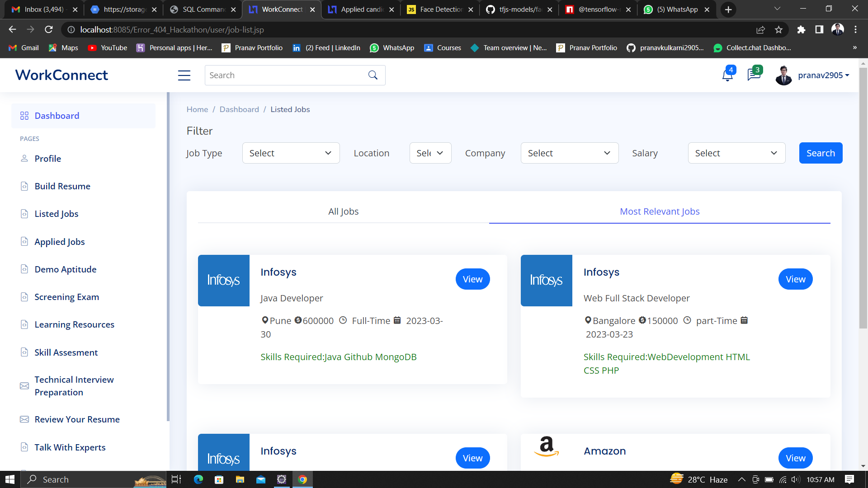Expand the Salary select dropdown
The image size is (868, 488).
point(736,153)
